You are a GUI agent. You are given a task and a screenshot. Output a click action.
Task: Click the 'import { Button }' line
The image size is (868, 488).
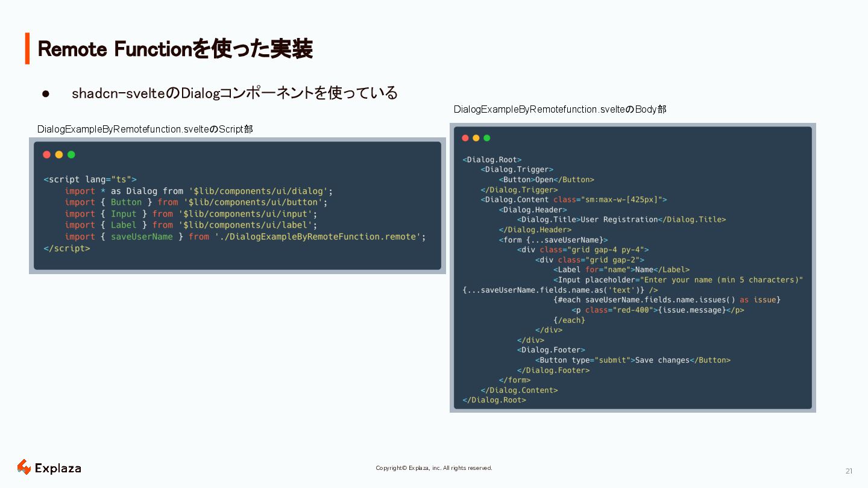pyautogui.click(x=197, y=202)
